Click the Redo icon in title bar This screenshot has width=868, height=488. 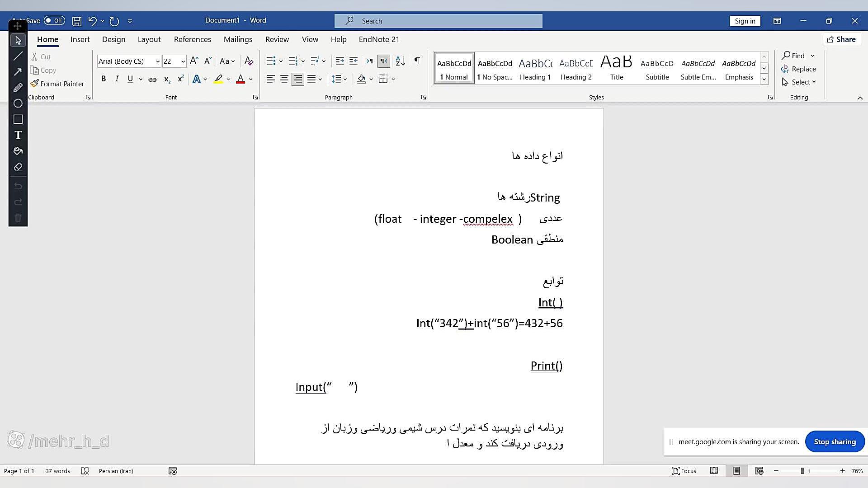[114, 21]
